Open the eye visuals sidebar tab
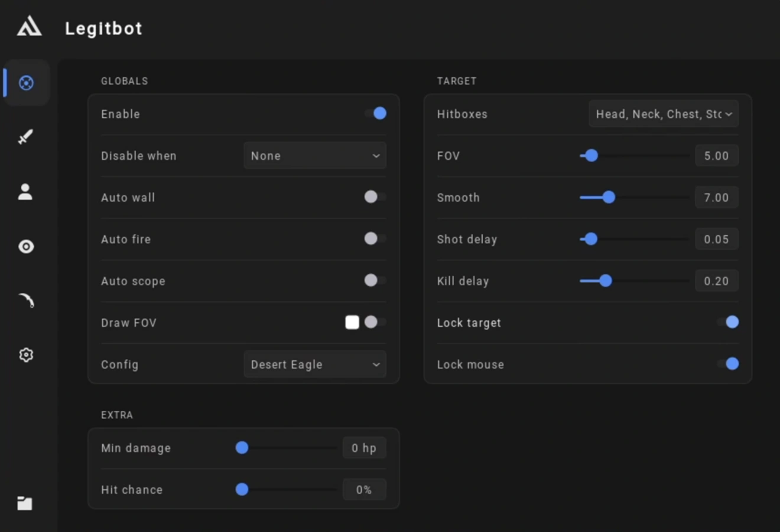This screenshot has width=780, height=532. tap(26, 246)
